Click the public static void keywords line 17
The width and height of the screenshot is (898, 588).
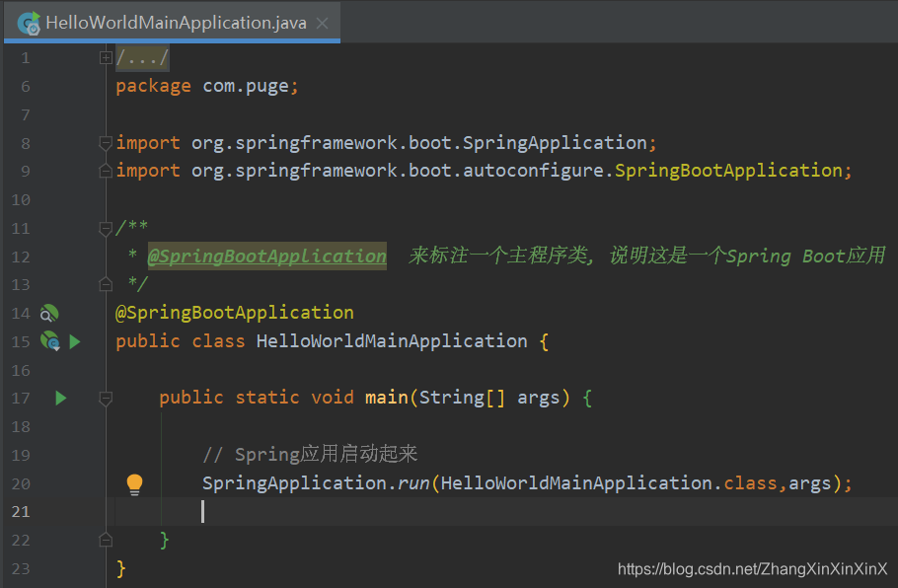coord(257,398)
